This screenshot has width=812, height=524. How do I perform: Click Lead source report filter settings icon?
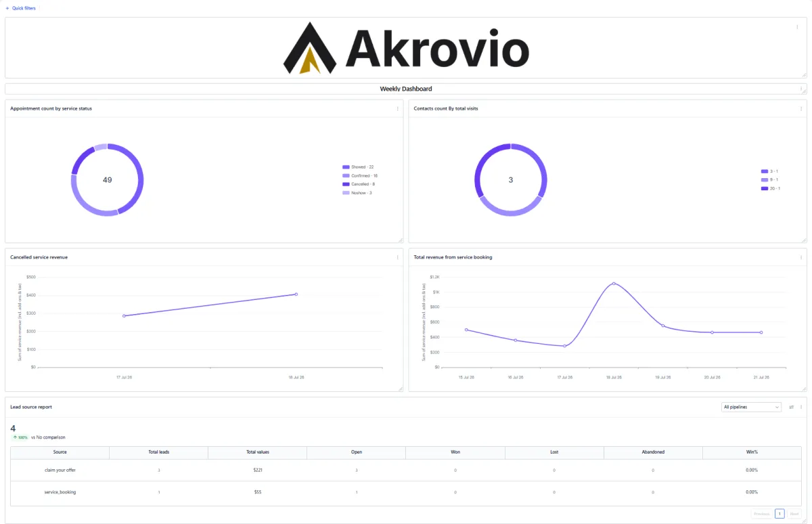click(x=791, y=407)
